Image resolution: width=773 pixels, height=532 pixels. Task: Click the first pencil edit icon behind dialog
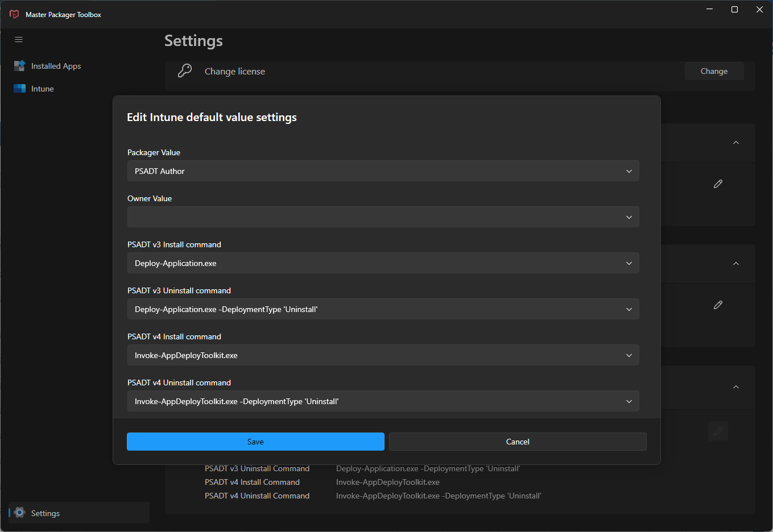click(718, 184)
